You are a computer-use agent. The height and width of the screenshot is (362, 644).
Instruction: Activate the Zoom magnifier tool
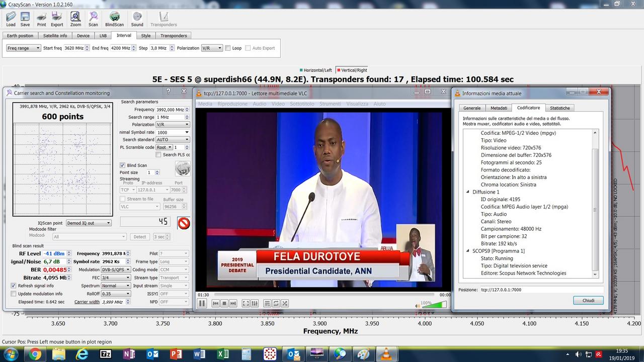[x=75, y=19]
